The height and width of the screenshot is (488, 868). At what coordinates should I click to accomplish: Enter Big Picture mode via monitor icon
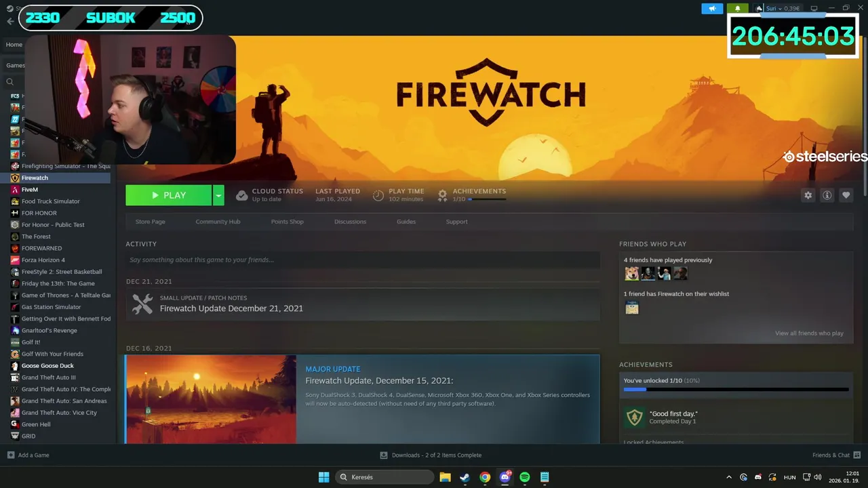point(814,9)
